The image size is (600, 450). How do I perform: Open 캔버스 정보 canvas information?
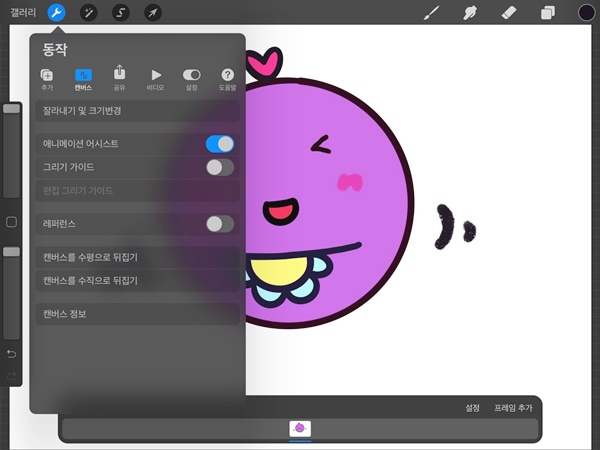[x=137, y=314]
